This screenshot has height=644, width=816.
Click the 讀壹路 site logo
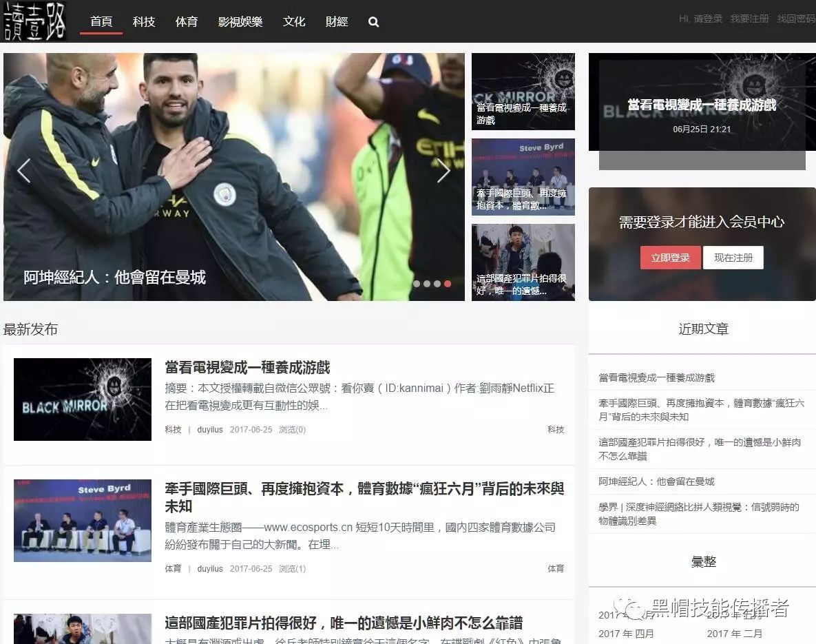point(35,21)
